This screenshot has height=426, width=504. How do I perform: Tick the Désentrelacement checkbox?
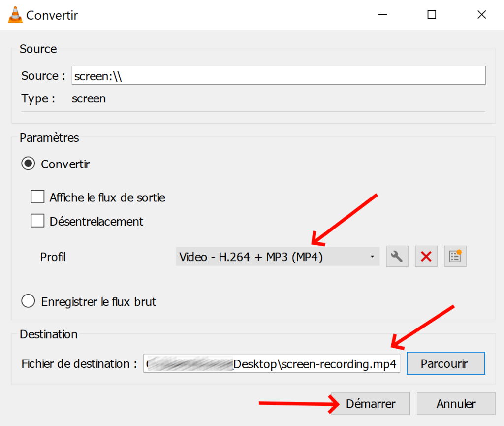37,221
